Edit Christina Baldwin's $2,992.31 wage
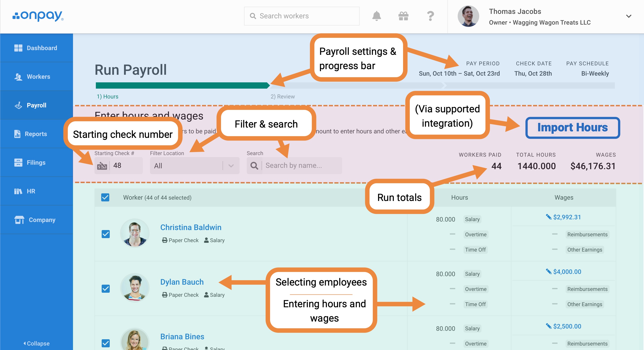 563,217
